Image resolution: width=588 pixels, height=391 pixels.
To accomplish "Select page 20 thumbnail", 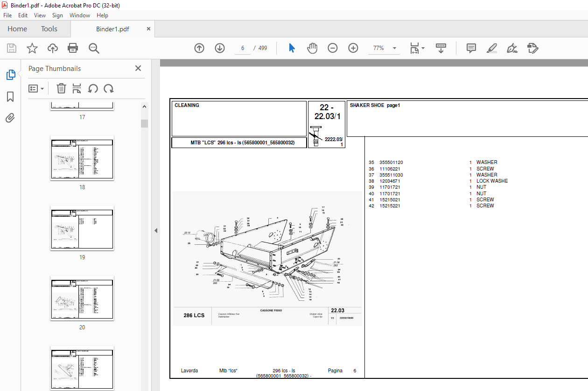I will point(82,298).
